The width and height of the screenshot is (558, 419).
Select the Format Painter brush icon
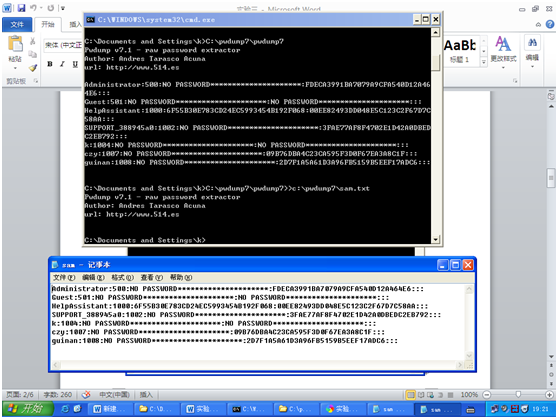point(33,67)
